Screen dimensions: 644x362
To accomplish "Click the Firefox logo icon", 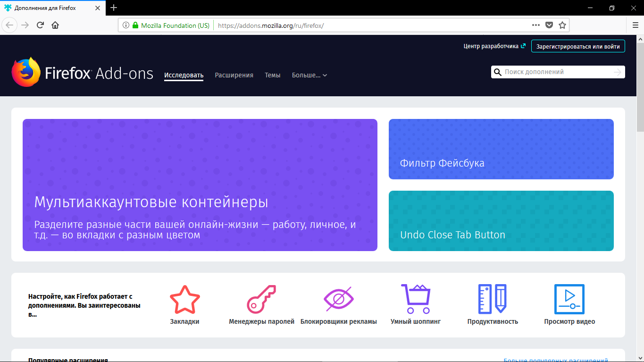I will (x=26, y=72).
